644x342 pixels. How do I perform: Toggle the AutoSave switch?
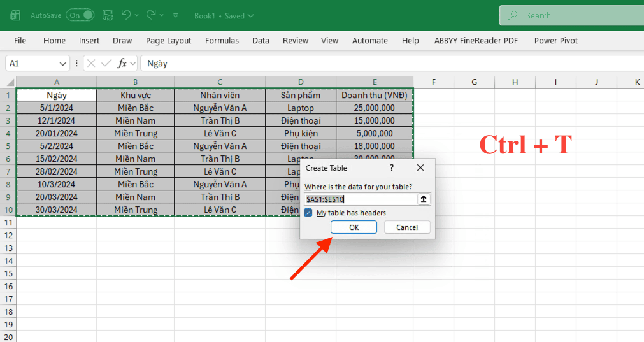coord(80,15)
